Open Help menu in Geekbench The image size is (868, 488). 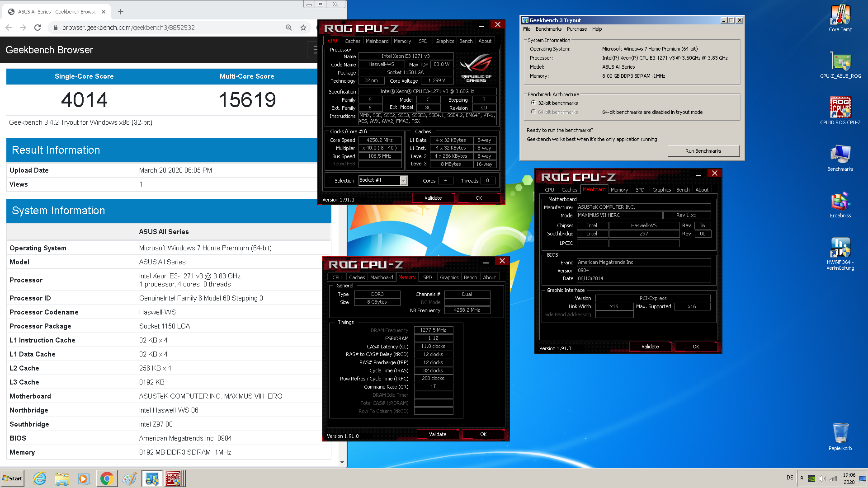click(x=597, y=29)
